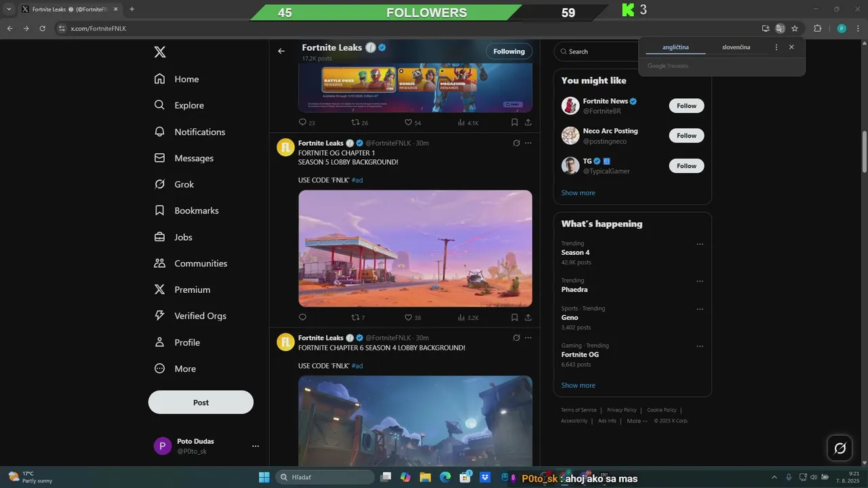Click the Hľadať taskbar search box
Screen dimensions: 868x488
325,477
